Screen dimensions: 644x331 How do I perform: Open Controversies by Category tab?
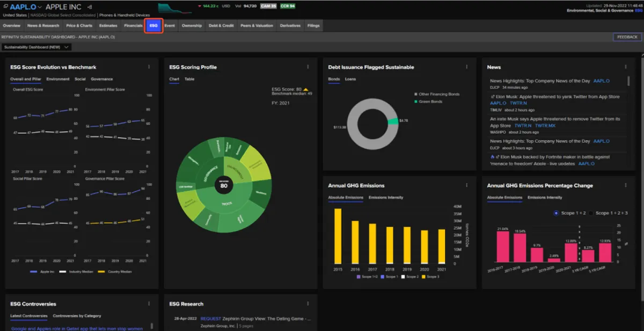tap(77, 316)
